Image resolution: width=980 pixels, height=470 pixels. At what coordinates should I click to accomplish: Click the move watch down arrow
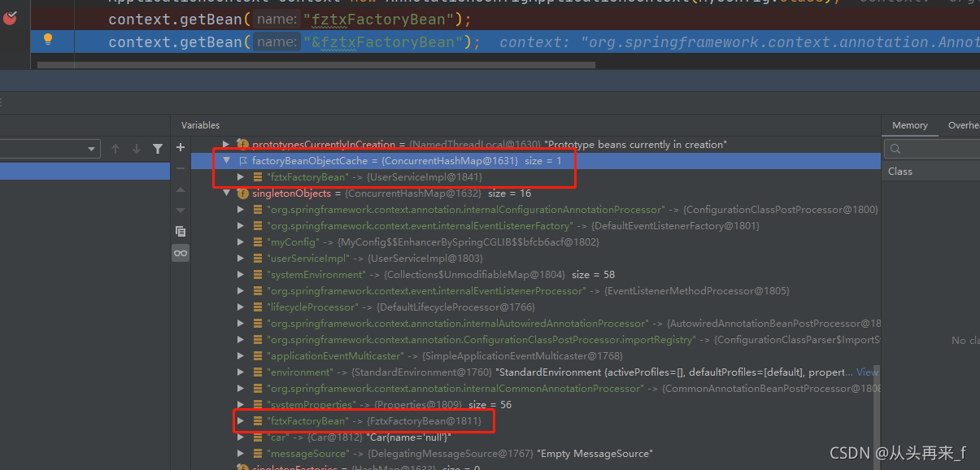pyautogui.click(x=181, y=210)
